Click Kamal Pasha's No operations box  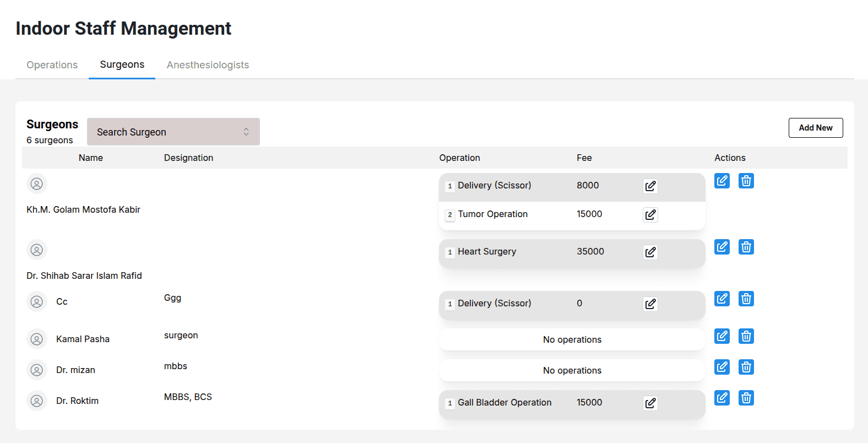pos(572,339)
